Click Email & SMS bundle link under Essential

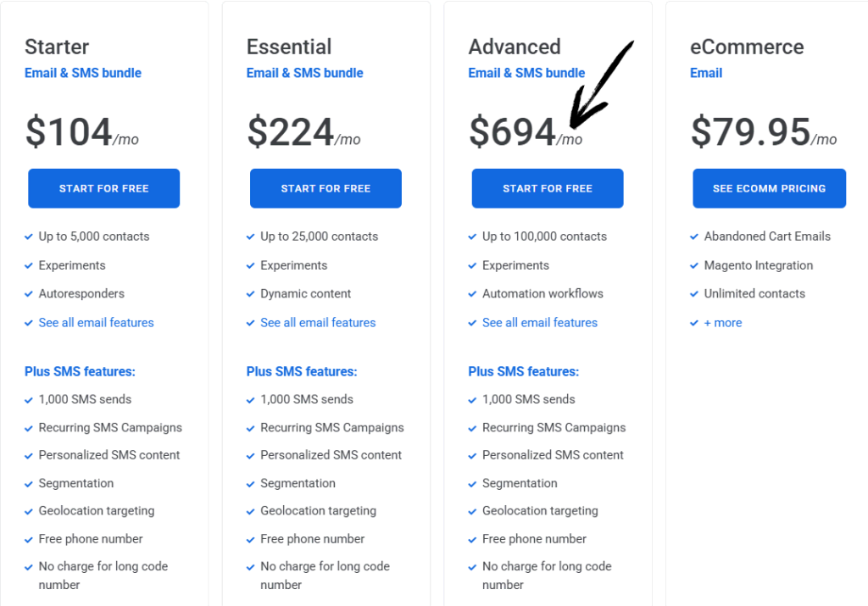coord(304,73)
